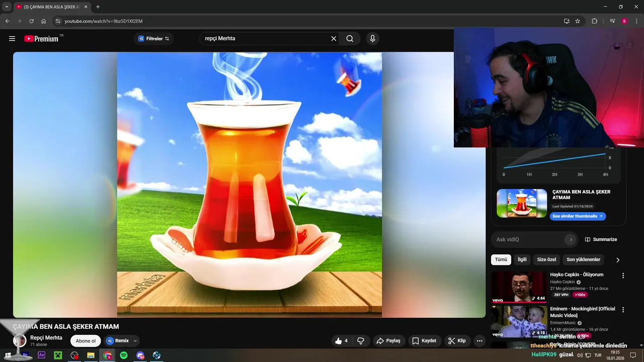The image size is (644, 362).
Task: Click ÇAYIMA BEN ASLA ŞEKER ATMAM vidIQ thumbnail
Action: click(x=522, y=203)
